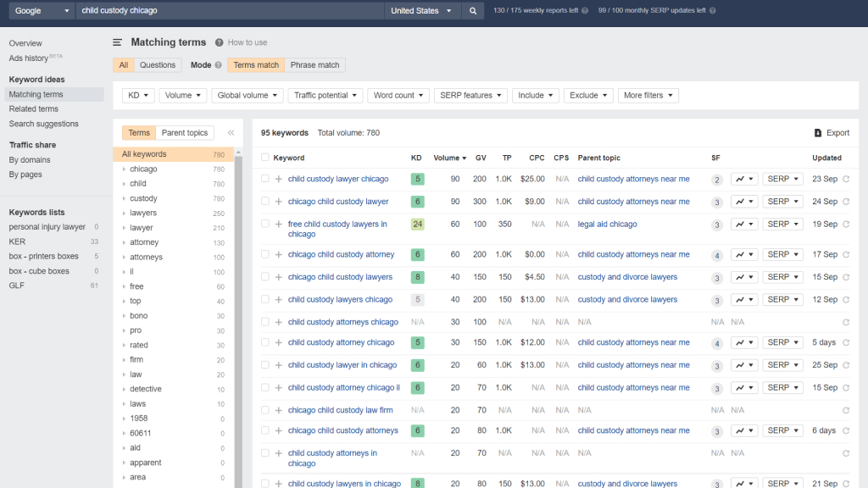This screenshot has width=868, height=488.
Task: Add chicago child custody lawyer to a keyword list
Action: pos(280,201)
